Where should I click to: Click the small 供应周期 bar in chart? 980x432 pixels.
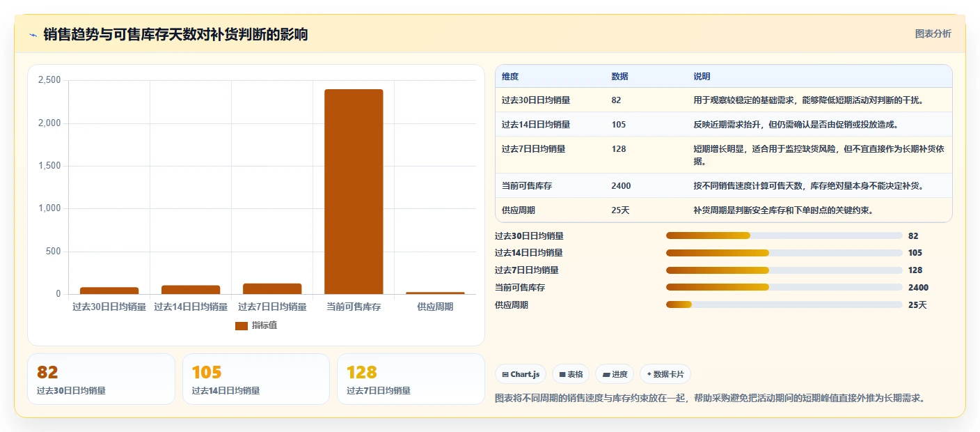[435, 293]
